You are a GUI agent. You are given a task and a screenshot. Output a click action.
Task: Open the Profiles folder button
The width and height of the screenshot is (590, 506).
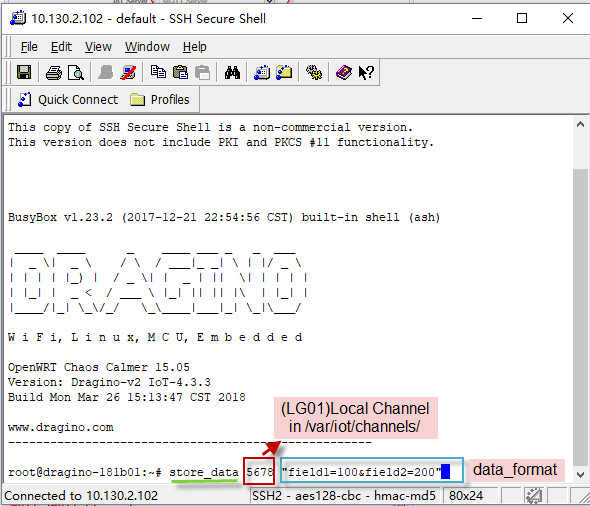[x=160, y=100]
